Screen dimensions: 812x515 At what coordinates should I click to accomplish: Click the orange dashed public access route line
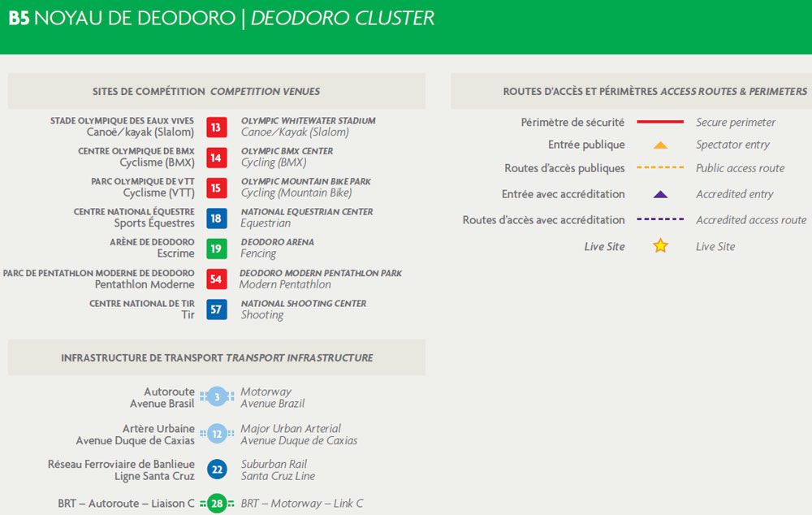coord(660,168)
